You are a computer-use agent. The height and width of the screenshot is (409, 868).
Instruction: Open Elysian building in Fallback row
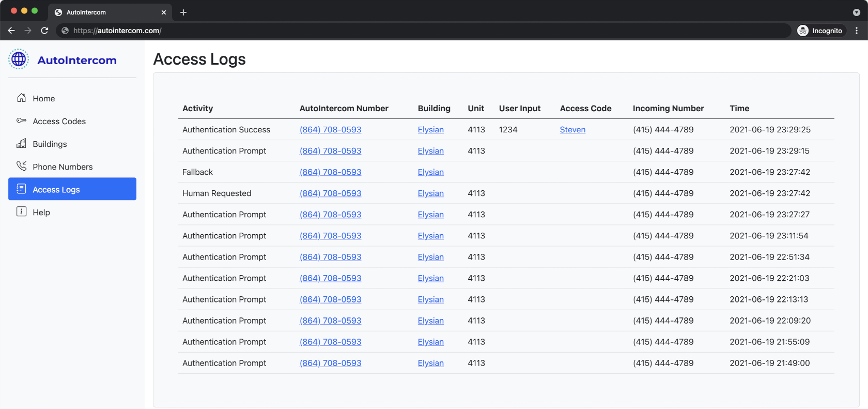click(431, 172)
